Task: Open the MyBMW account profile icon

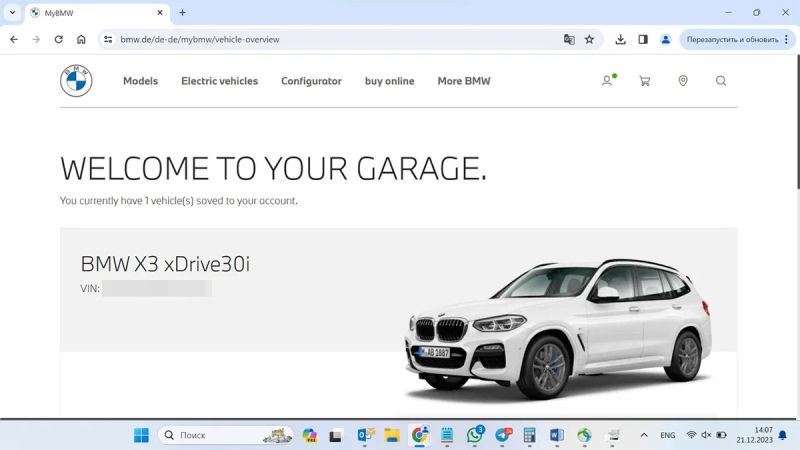Action: (607, 81)
